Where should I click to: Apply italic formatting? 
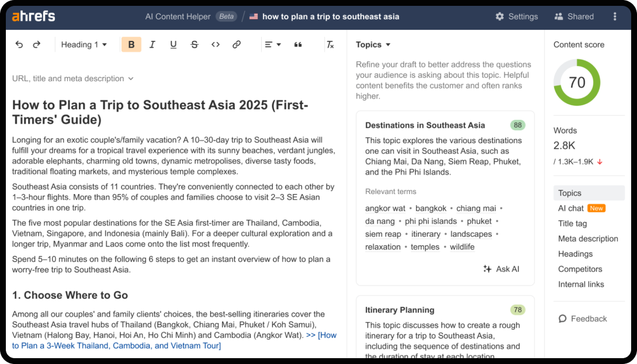(x=153, y=44)
